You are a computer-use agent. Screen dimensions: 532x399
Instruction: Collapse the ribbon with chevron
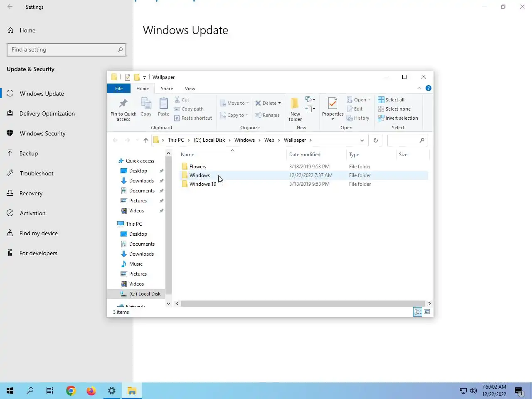pyautogui.click(x=419, y=88)
